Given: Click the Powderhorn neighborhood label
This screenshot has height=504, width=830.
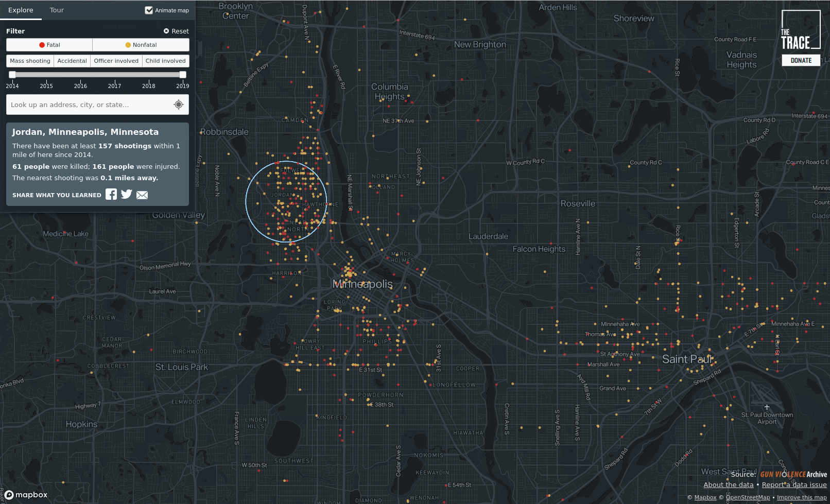Looking at the screenshot, I should pos(381,395).
